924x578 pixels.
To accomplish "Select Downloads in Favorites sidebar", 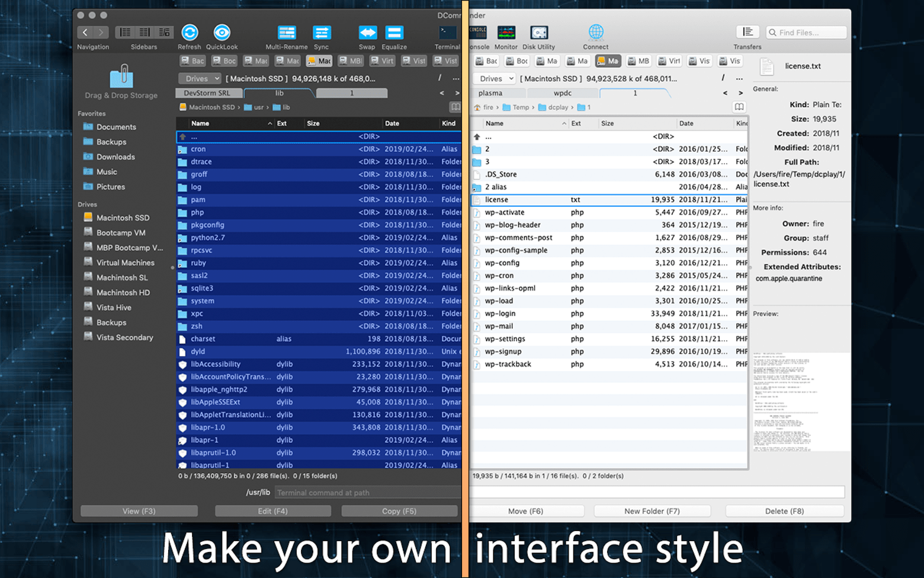I will [x=115, y=157].
